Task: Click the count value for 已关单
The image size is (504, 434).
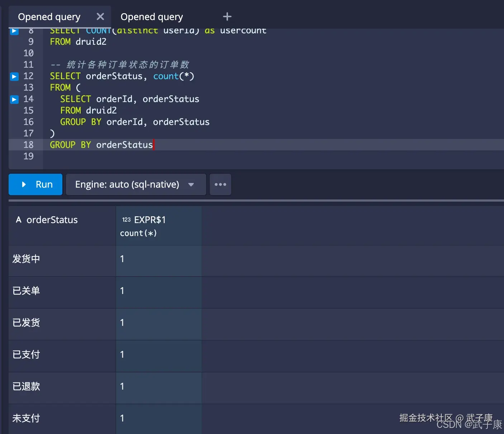Action: tap(159, 293)
